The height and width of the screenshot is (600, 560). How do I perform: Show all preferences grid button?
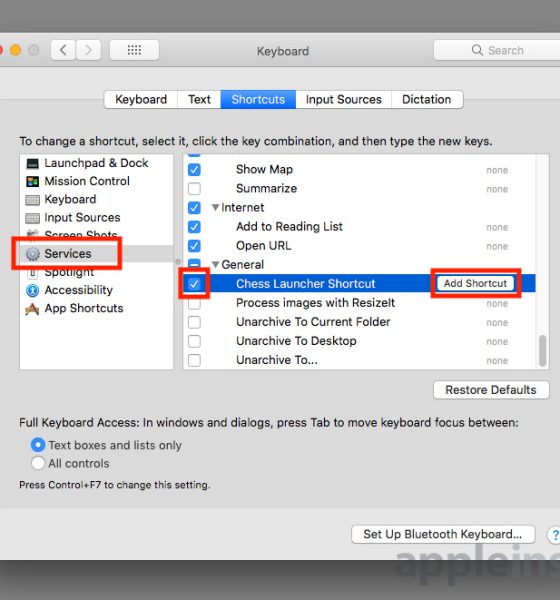[134, 50]
